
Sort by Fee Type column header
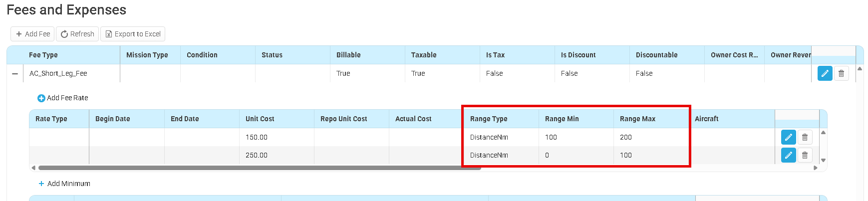pyautogui.click(x=43, y=55)
